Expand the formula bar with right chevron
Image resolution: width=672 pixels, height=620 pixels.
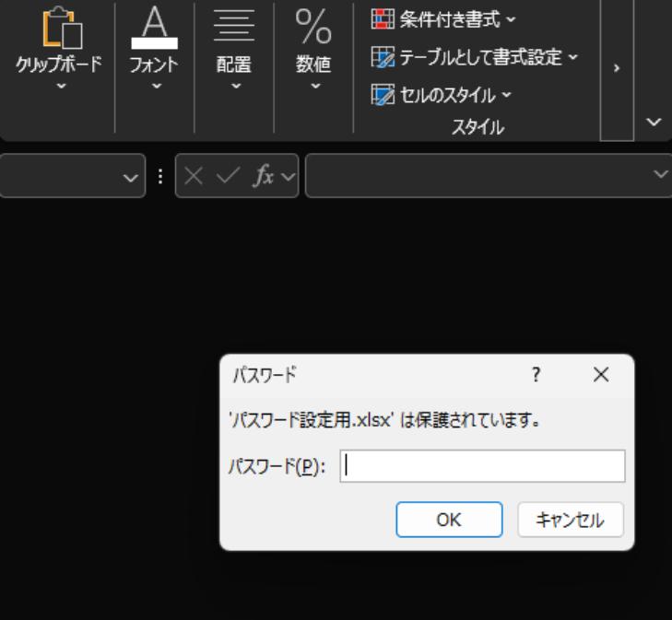tap(660, 174)
